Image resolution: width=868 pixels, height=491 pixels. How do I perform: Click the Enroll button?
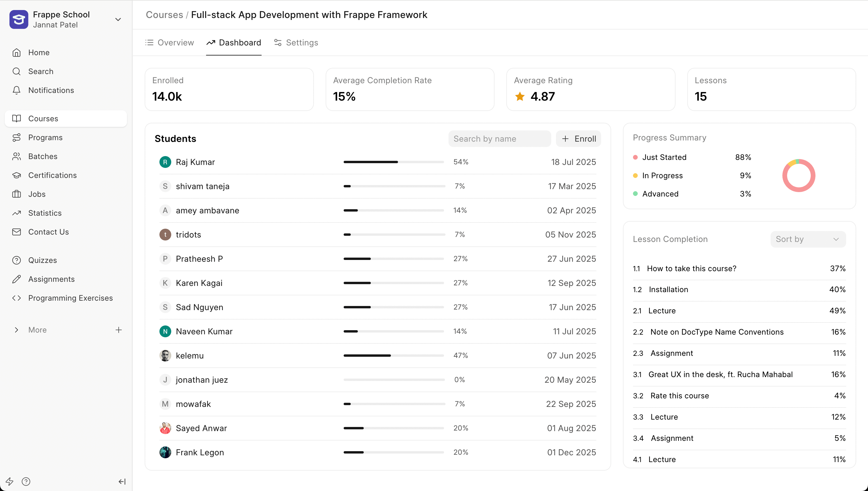click(578, 139)
